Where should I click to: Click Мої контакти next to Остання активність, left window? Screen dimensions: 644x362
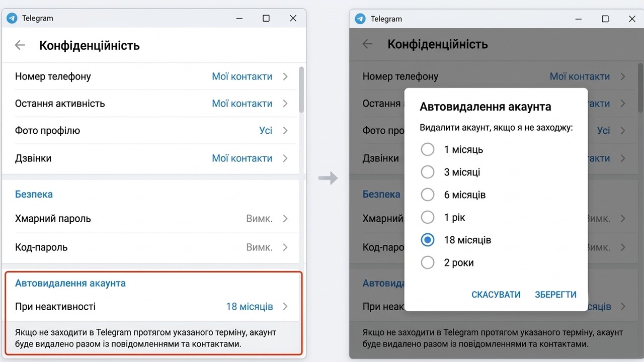[242, 104]
